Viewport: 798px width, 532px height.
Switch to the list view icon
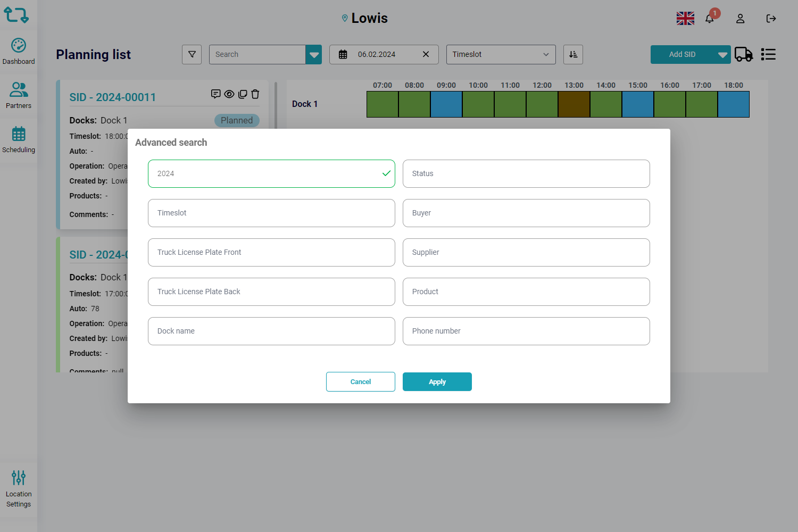click(768, 54)
